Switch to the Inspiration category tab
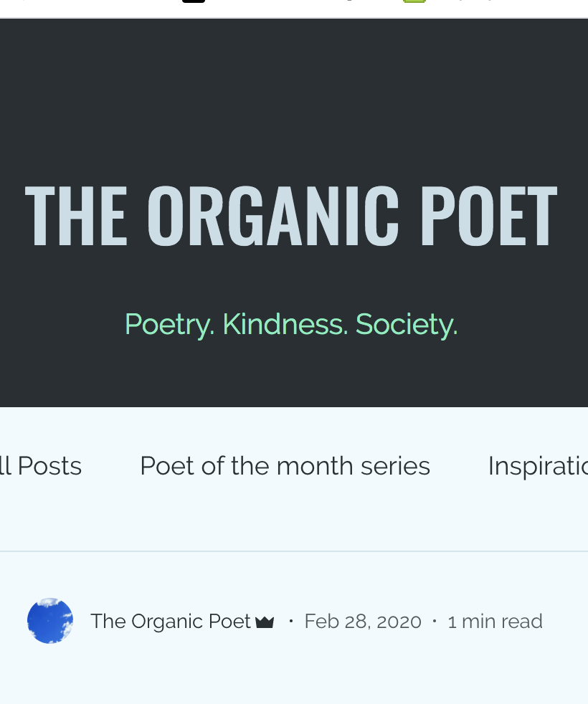The height and width of the screenshot is (704, 588). [x=537, y=466]
